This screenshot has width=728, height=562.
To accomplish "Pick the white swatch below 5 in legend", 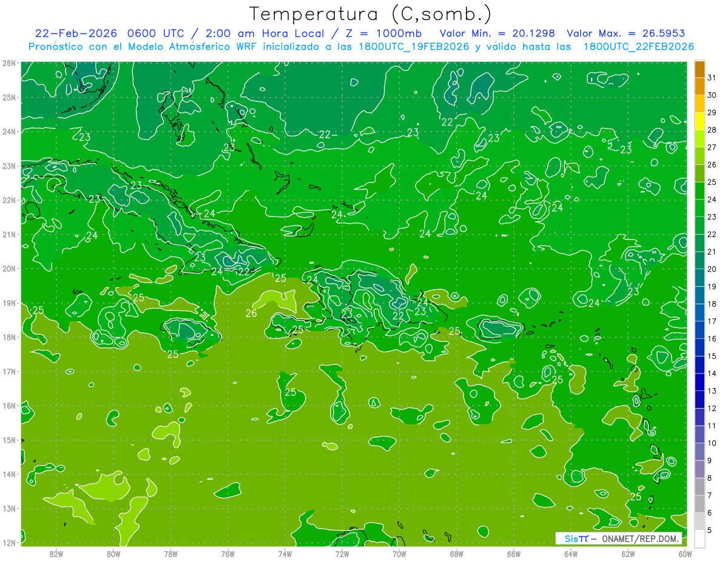I will coord(700,538).
